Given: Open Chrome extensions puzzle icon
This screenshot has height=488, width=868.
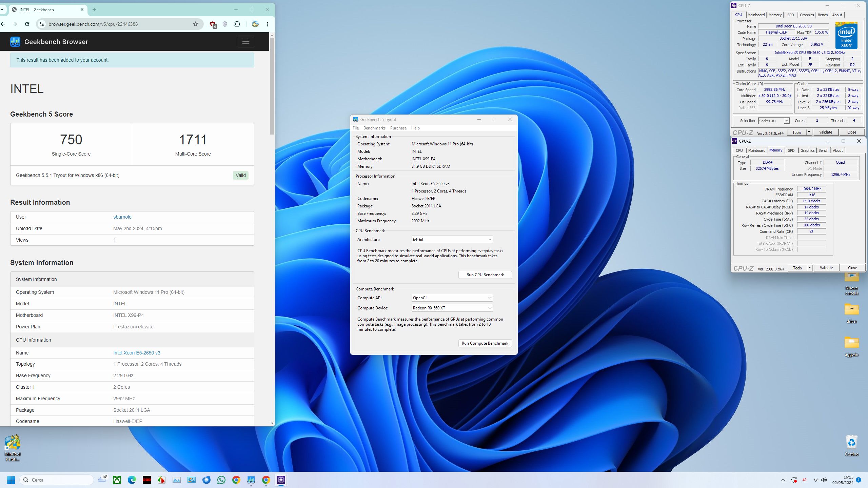Looking at the screenshot, I should (x=237, y=24).
